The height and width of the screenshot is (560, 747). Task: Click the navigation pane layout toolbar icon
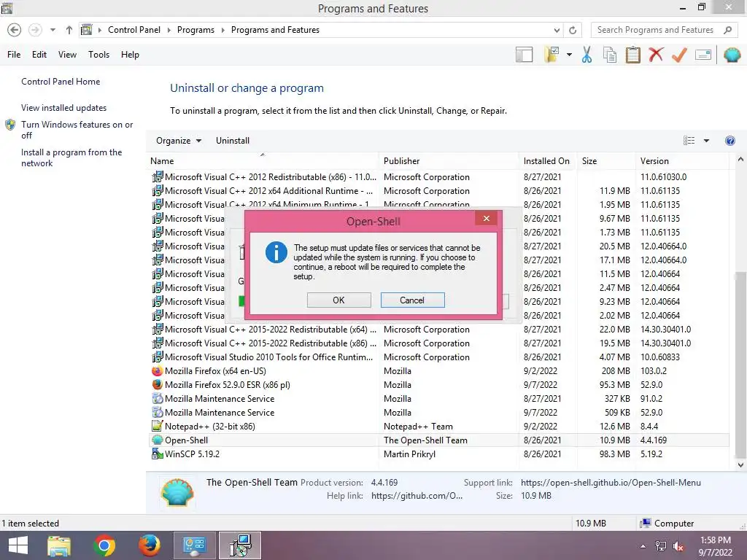click(x=524, y=55)
